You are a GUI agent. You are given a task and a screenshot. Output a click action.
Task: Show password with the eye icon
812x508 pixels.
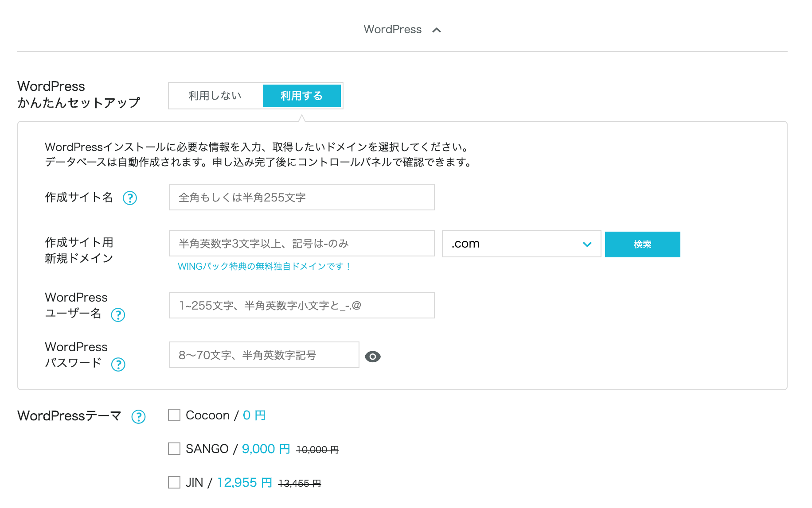[x=372, y=357]
